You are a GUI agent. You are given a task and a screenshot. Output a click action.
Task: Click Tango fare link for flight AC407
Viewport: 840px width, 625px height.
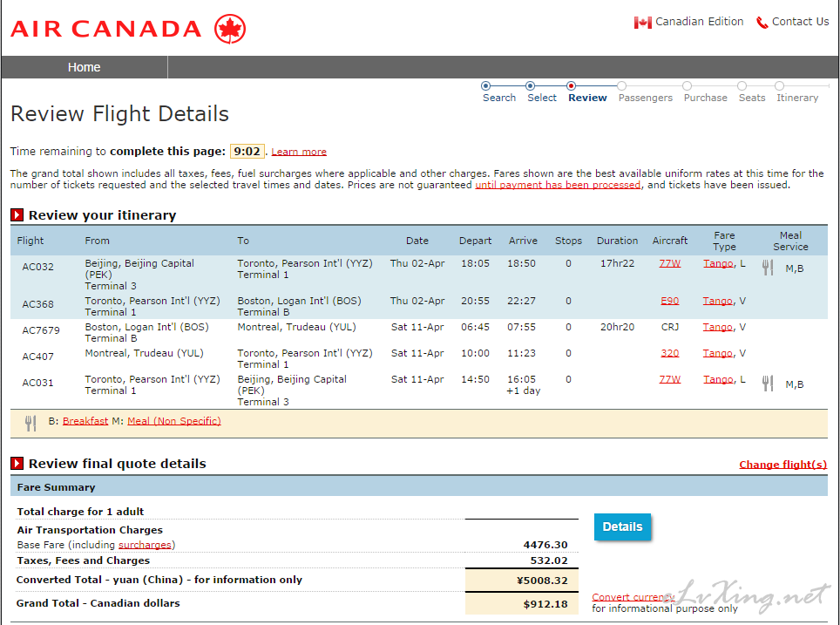point(718,353)
